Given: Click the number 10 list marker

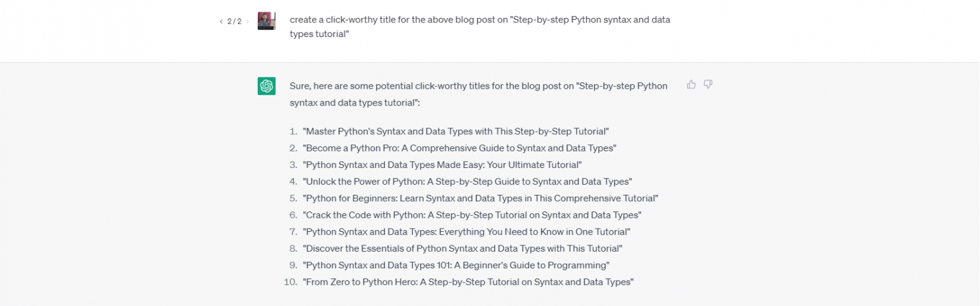Looking at the screenshot, I should (290, 281).
